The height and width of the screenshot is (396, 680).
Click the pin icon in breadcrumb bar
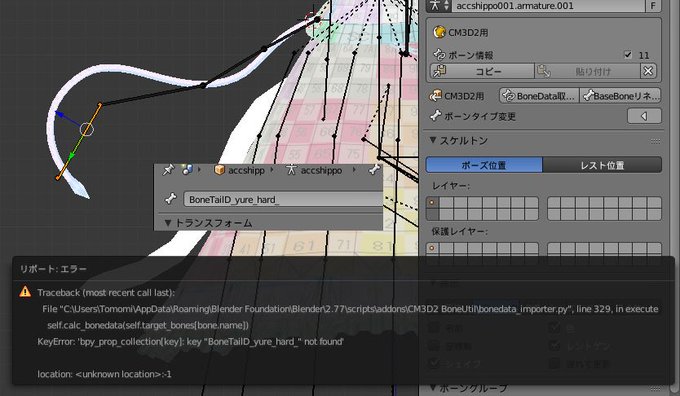(x=168, y=170)
